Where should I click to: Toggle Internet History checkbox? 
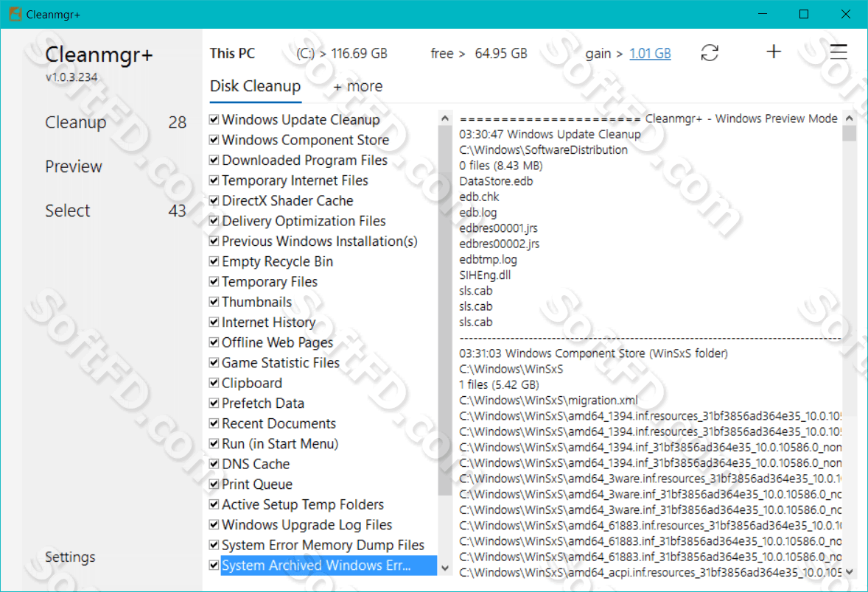214,322
